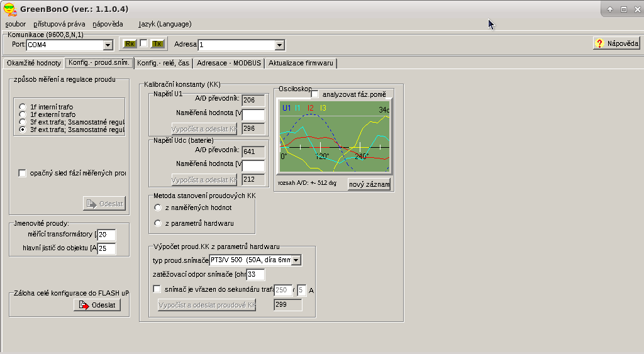Select z naměřených hodnot method
This screenshot has width=644, height=354.
(x=157, y=207)
